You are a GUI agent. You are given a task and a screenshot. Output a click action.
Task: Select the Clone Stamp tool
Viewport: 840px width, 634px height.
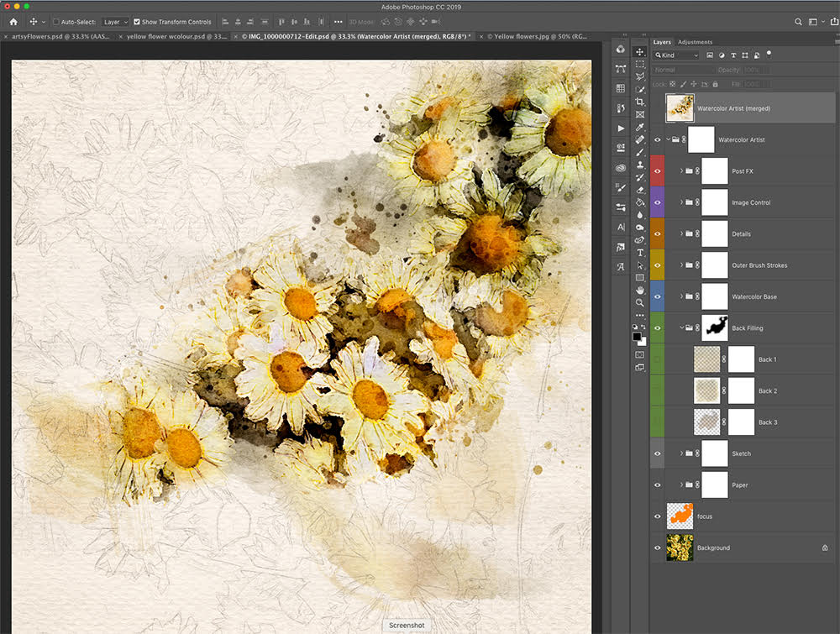point(639,165)
